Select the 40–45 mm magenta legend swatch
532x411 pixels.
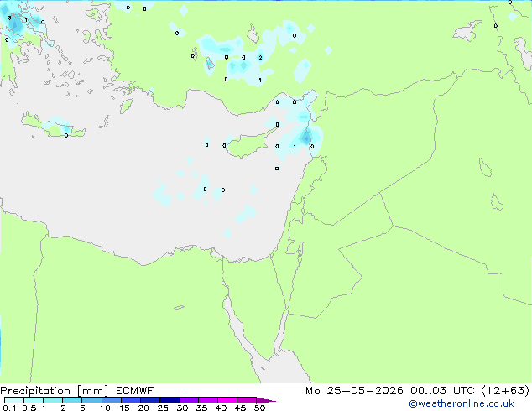pyautogui.click(x=227, y=400)
